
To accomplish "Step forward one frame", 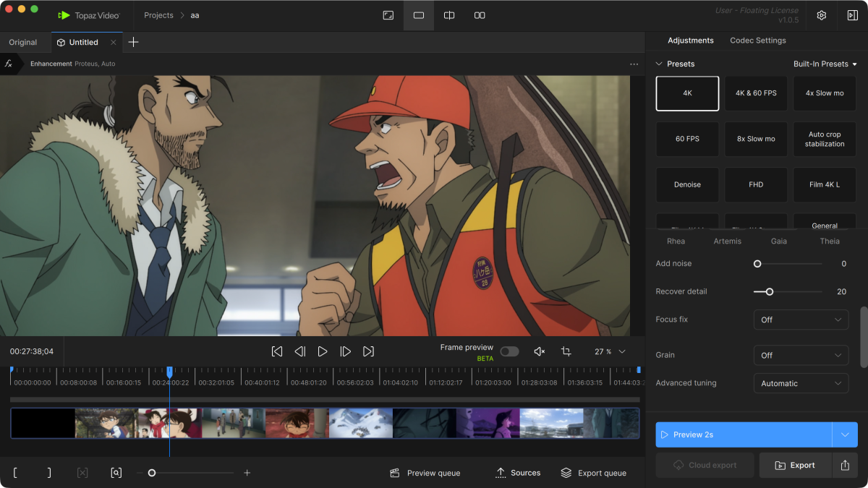I will point(346,351).
